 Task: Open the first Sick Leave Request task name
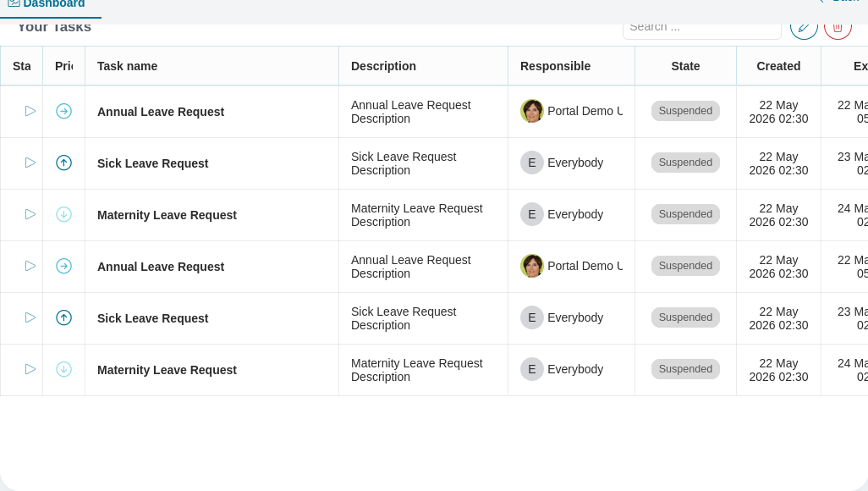pyautogui.click(x=153, y=163)
